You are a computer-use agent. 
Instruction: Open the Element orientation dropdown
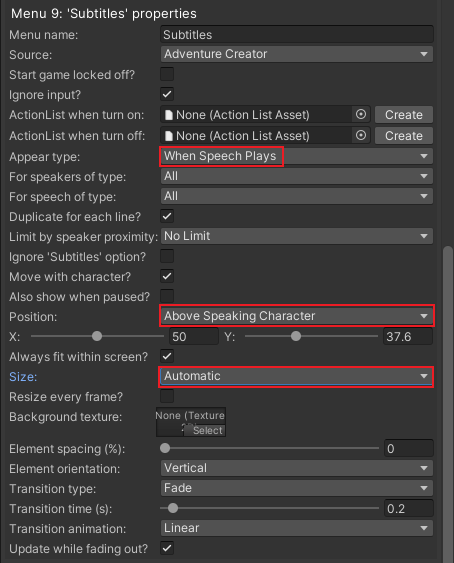click(x=297, y=468)
